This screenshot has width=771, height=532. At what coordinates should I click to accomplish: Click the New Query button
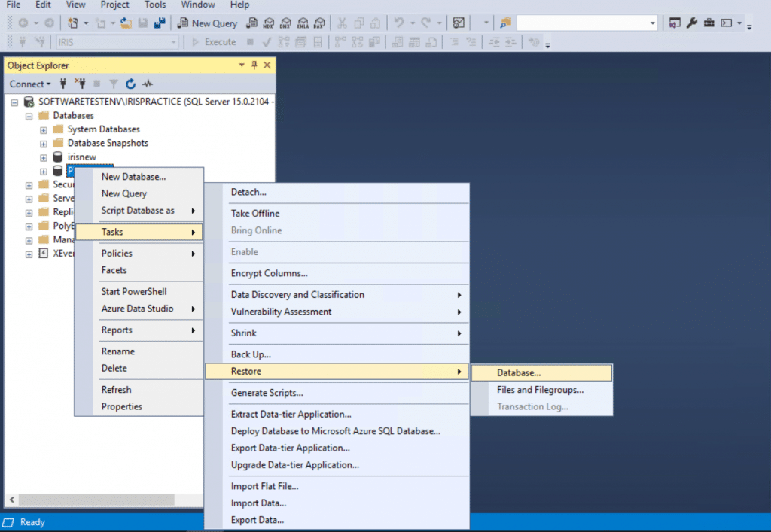tap(208, 23)
